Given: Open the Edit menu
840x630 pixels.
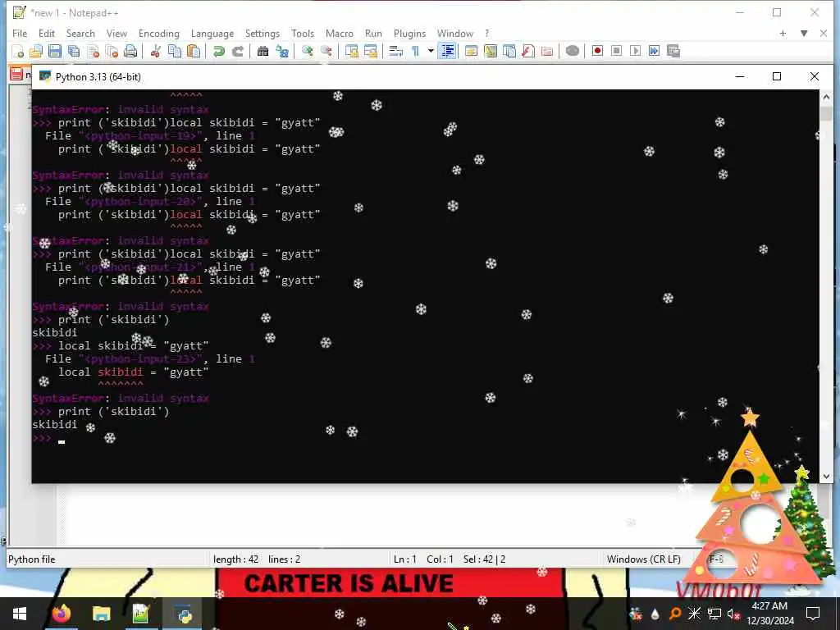Looking at the screenshot, I should click(x=47, y=33).
